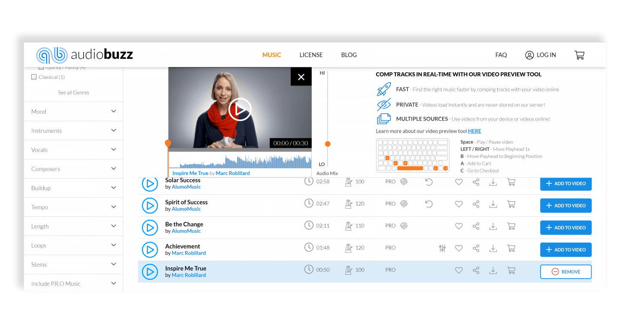
Task: Open the MUSIC nav tab
Action: click(272, 55)
